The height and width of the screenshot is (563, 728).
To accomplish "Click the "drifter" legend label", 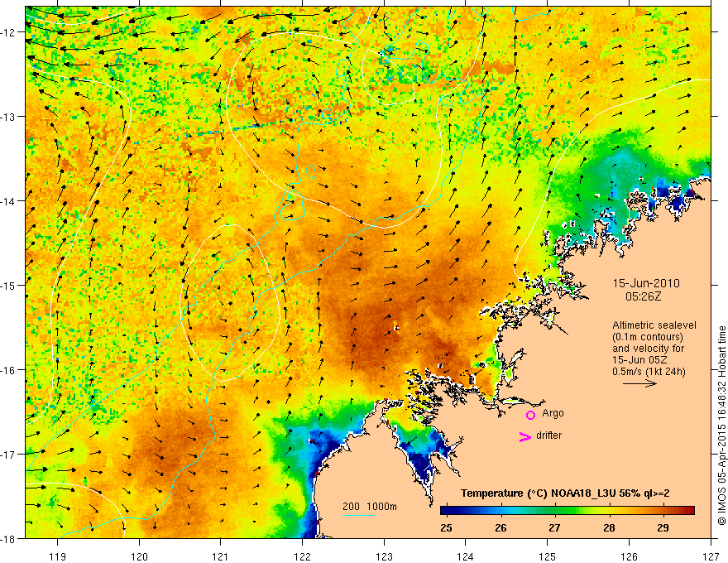I will [x=548, y=435].
